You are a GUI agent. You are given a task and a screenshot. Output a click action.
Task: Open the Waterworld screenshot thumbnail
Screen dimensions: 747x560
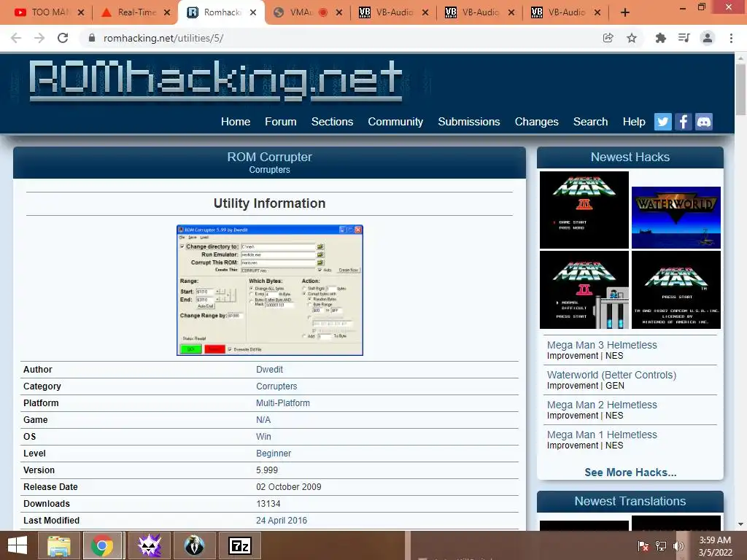(676, 217)
